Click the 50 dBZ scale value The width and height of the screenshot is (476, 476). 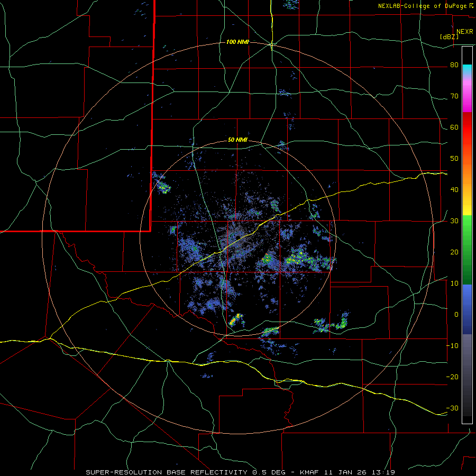tap(454, 159)
